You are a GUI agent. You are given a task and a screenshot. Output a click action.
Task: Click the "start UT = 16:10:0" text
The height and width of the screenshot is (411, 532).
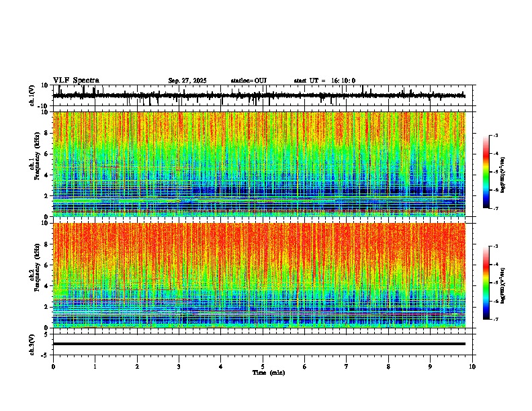(x=324, y=81)
